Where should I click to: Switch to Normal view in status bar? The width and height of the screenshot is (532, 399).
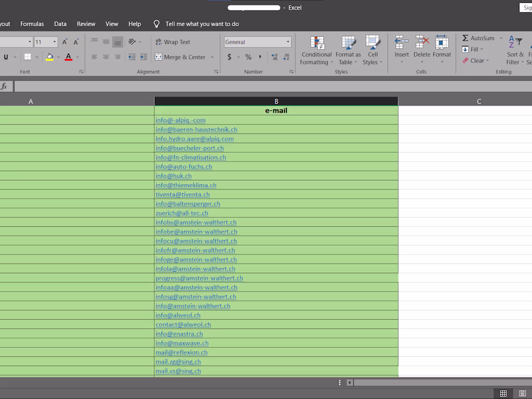[503, 393]
